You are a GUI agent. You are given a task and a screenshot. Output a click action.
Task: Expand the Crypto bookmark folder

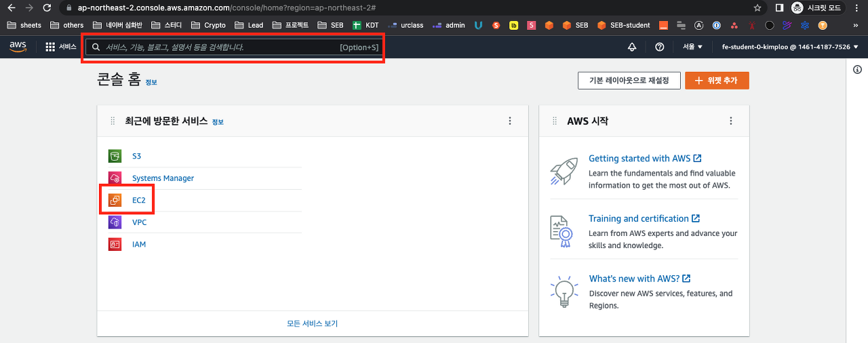(208, 25)
